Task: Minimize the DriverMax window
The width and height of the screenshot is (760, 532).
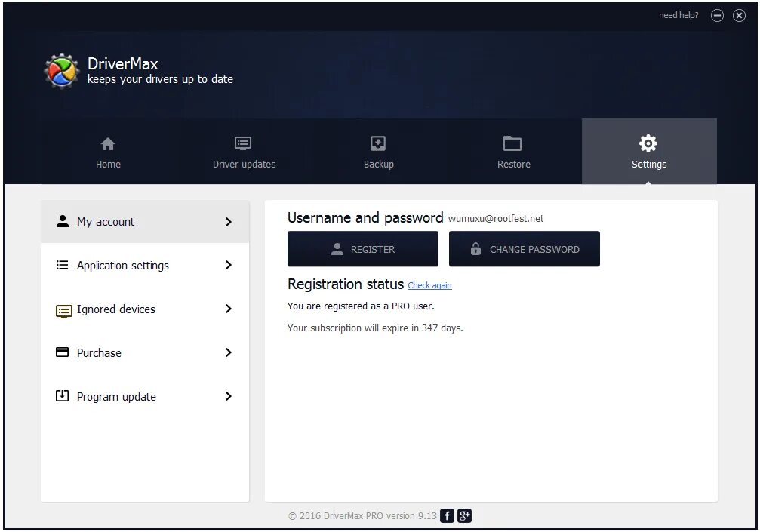Action: pyautogui.click(x=717, y=16)
